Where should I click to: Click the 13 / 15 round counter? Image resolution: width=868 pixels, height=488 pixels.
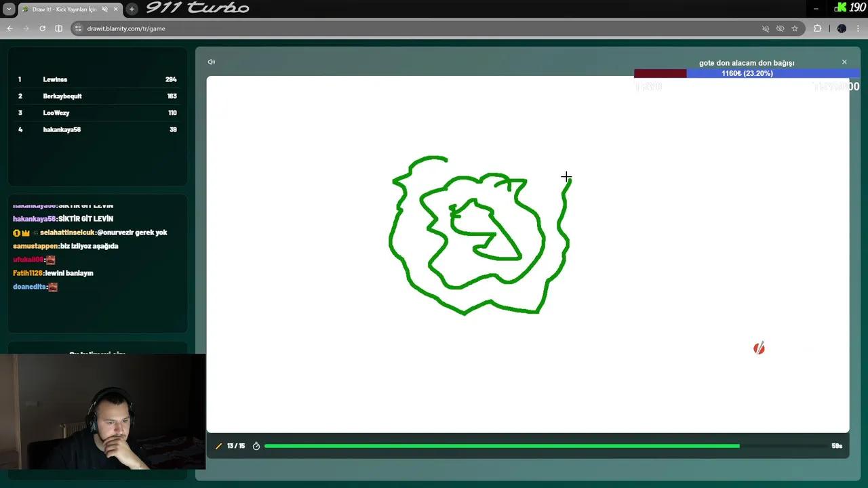236,446
